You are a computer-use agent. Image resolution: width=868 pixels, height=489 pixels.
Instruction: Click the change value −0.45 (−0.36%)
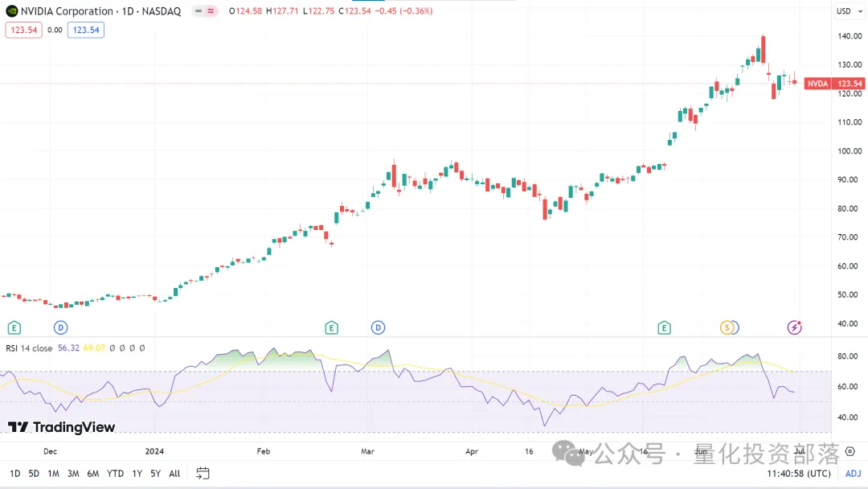403,11
